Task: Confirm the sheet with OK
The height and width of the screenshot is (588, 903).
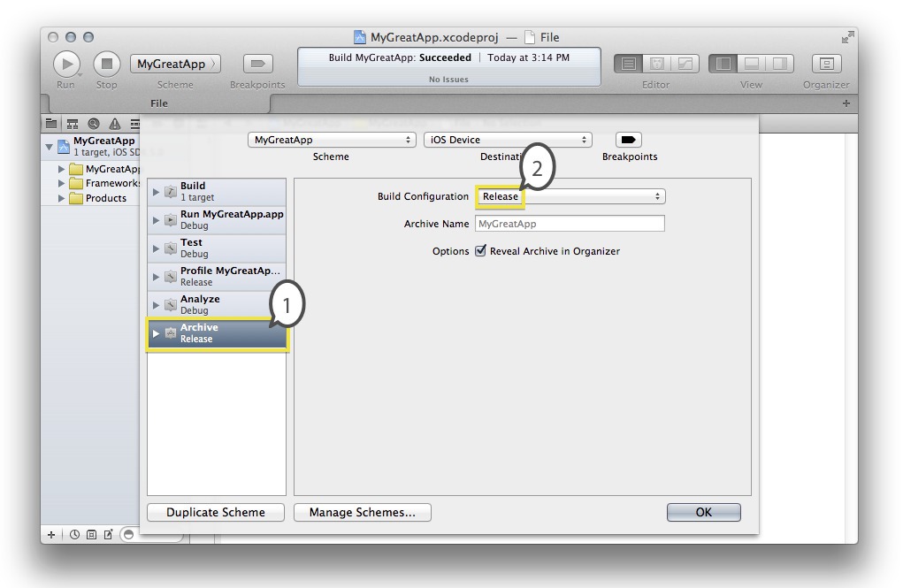Action: coord(704,513)
